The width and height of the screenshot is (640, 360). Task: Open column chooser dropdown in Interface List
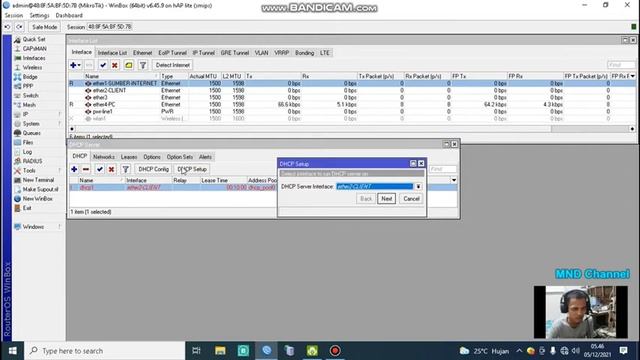click(632, 76)
